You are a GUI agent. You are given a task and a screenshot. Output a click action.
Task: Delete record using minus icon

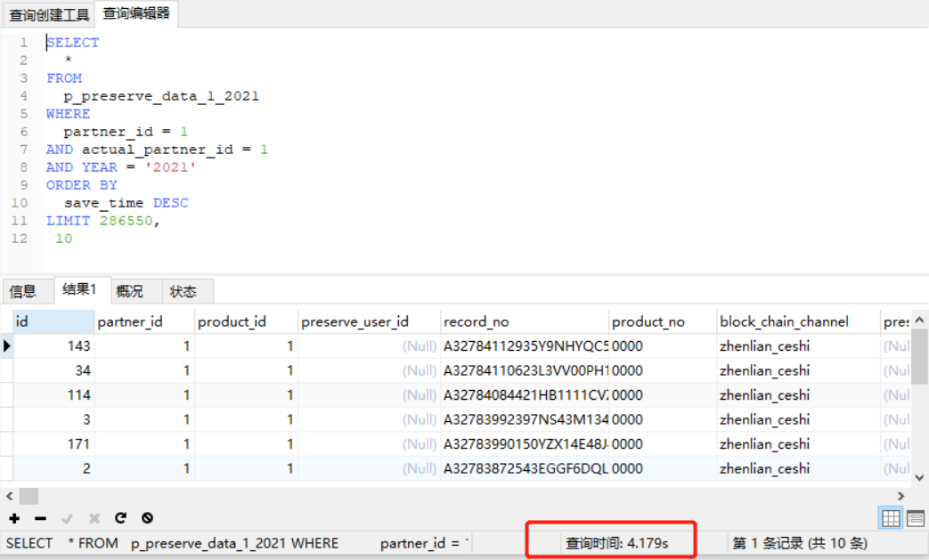[x=40, y=518]
